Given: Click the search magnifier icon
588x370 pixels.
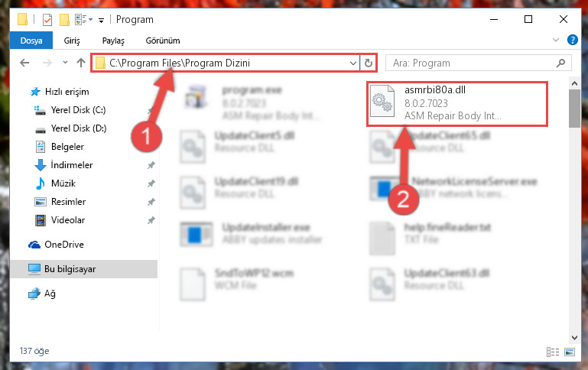Looking at the screenshot, I should click(x=560, y=63).
